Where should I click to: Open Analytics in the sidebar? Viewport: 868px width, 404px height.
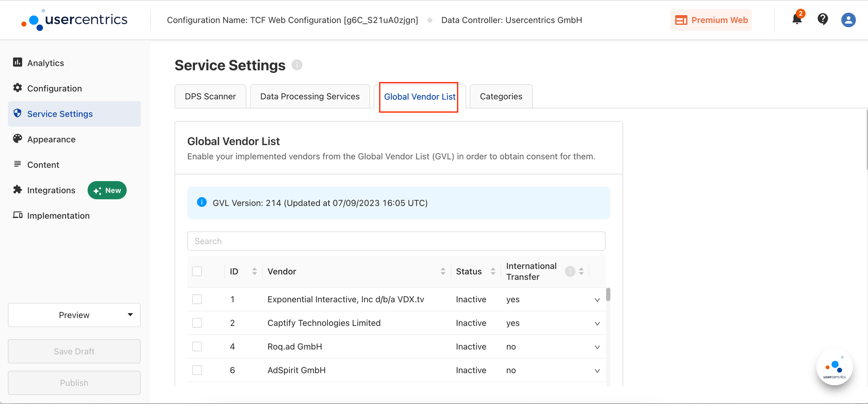tap(74, 63)
